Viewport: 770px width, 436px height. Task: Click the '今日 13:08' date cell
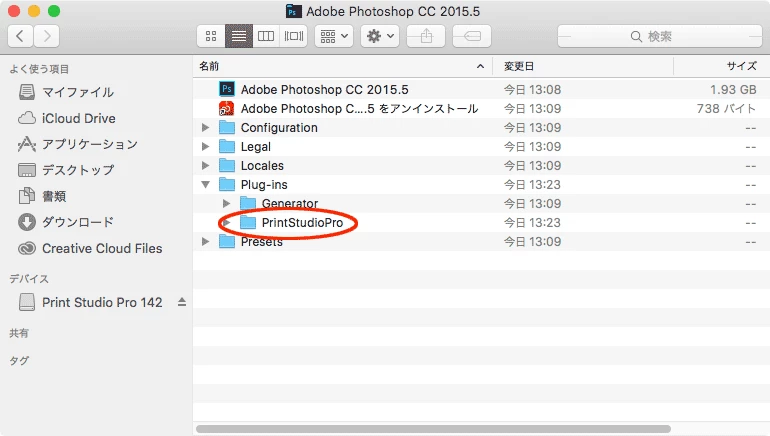click(532, 90)
